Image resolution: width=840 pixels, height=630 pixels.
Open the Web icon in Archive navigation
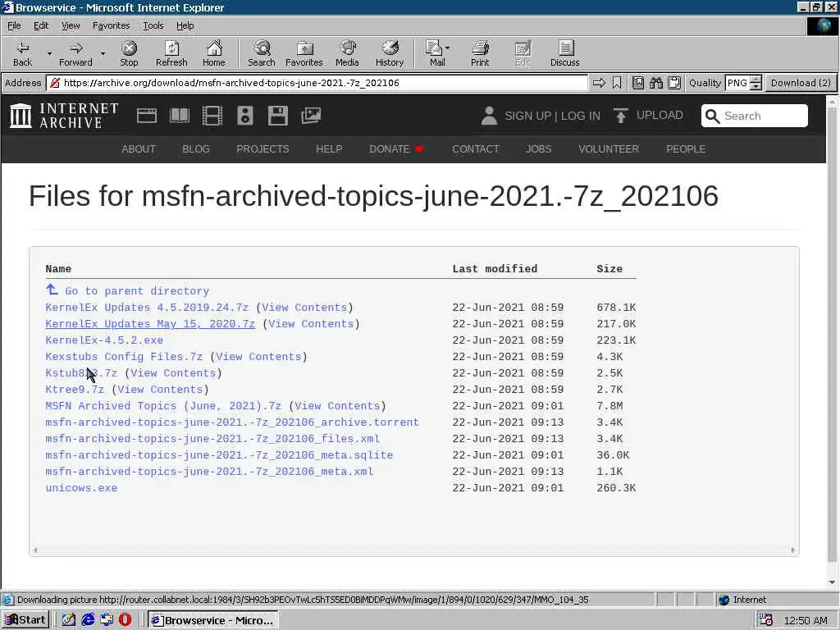click(x=147, y=116)
